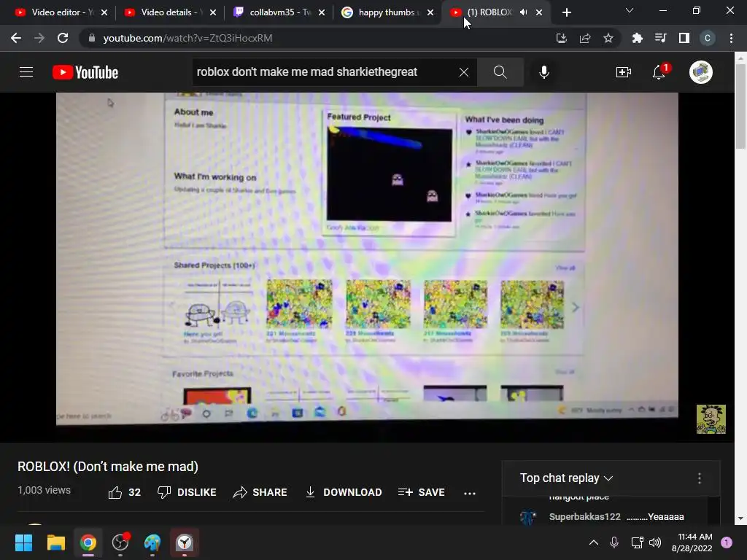Open File Explorer from taskbar
This screenshot has height=560, width=747.
(x=55, y=542)
